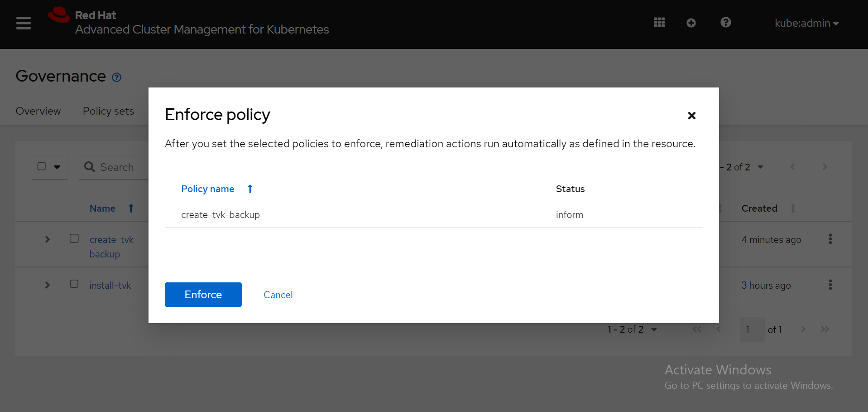Expand the install-tvk policy row
868x412 pixels.
(x=48, y=285)
